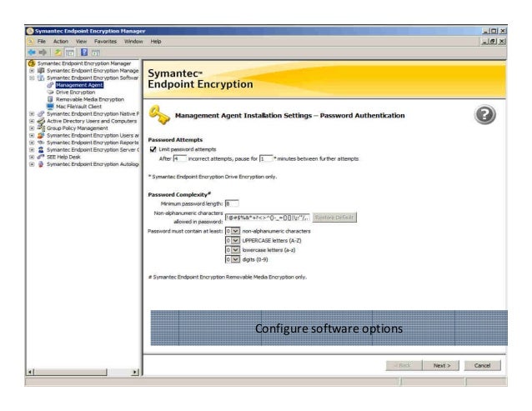This screenshot has width=532, height=411.
Task: Click the Minimum password length field
Action: tap(232, 203)
